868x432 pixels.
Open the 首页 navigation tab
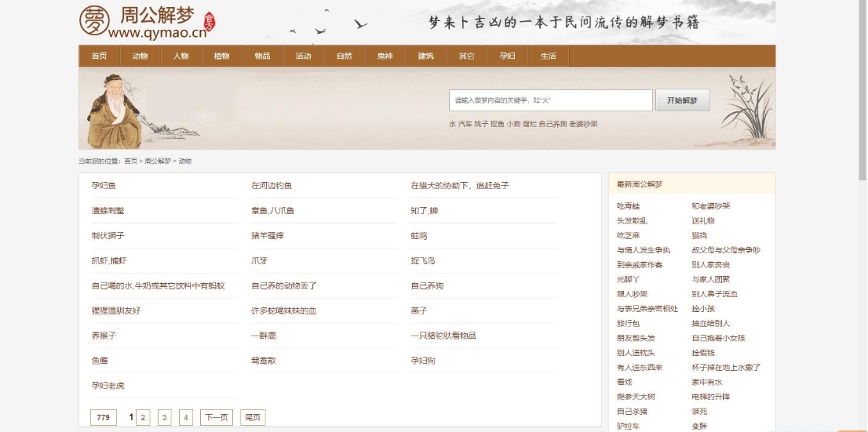coord(99,56)
